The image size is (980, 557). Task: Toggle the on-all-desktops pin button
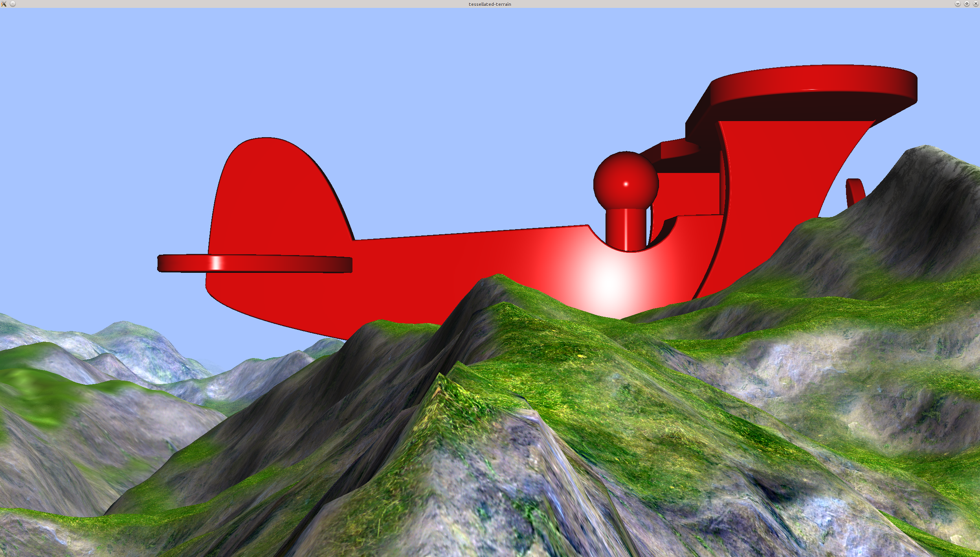pos(13,4)
